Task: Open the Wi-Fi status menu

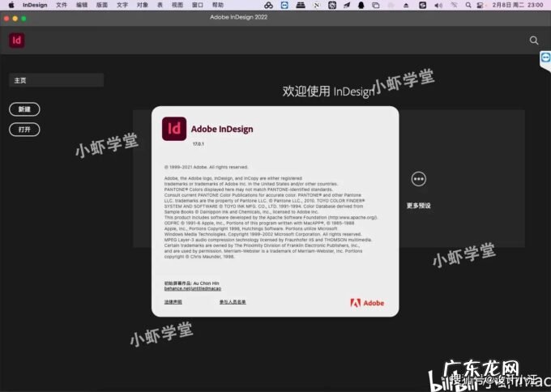Action: tap(454, 6)
